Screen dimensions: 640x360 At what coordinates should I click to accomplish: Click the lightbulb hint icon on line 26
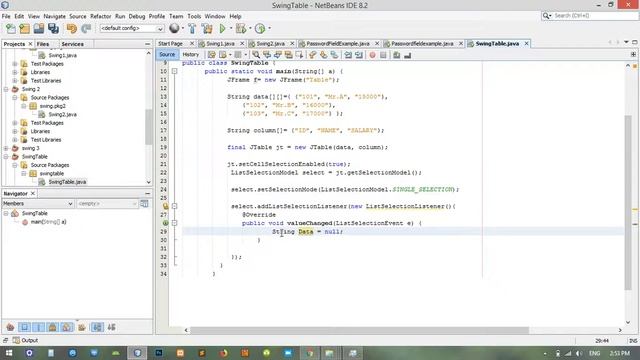pyautogui.click(x=165, y=207)
